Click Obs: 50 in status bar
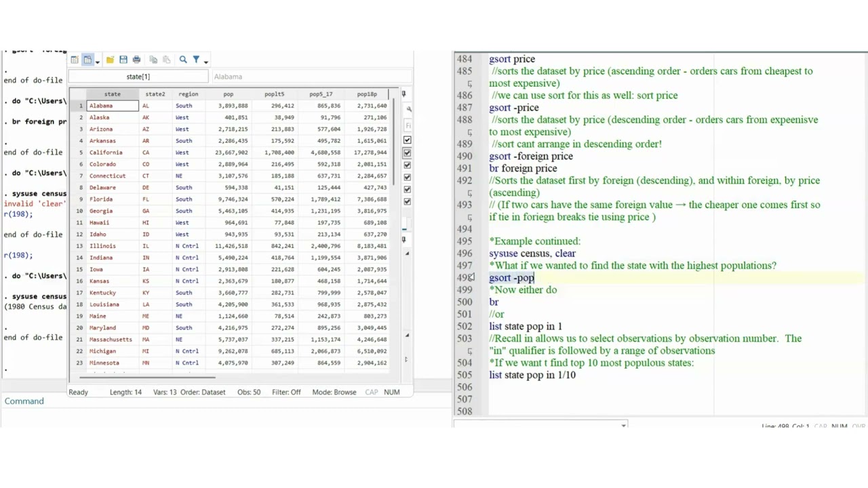 pos(249,392)
